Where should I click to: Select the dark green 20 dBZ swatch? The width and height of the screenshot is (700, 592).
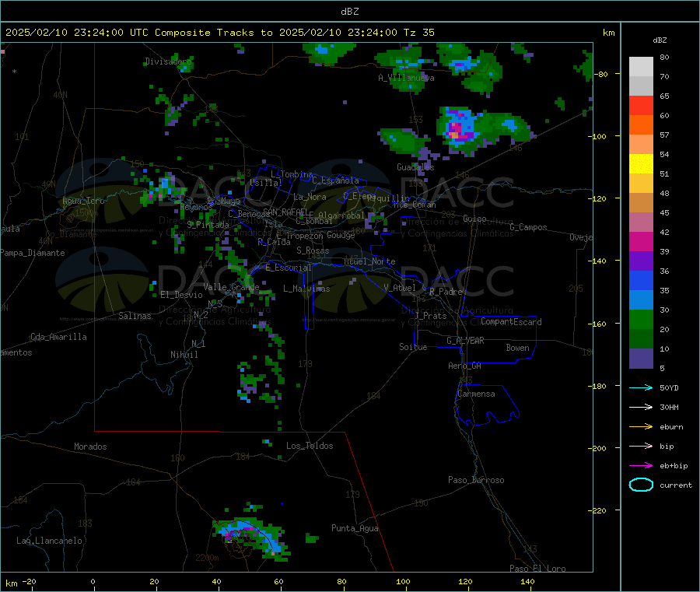click(x=641, y=339)
